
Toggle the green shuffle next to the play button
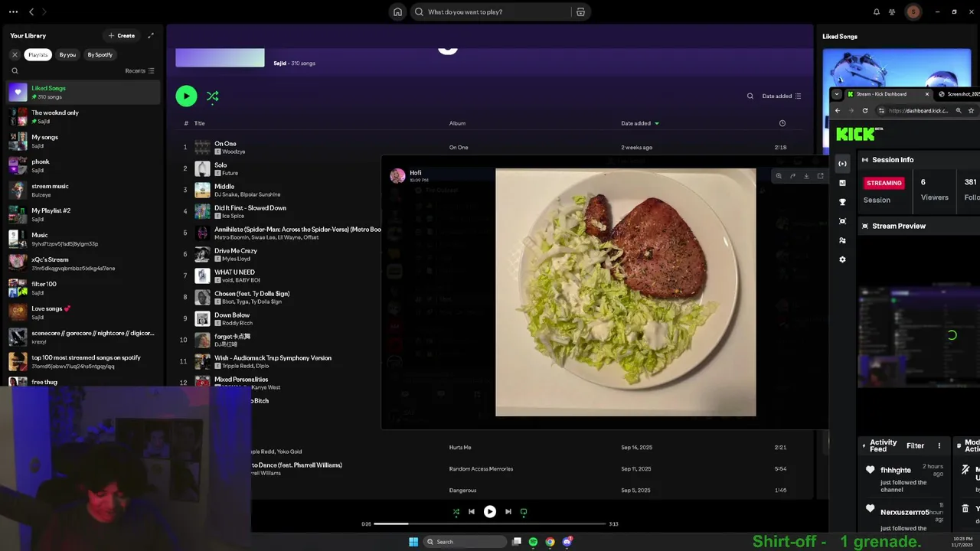pyautogui.click(x=212, y=96)
